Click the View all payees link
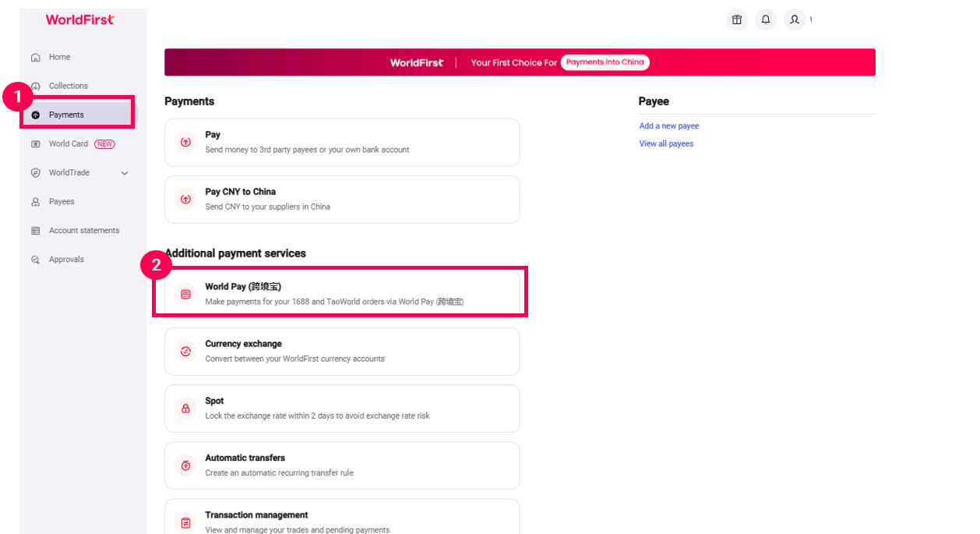The width and height of the screenshot is (980, 534). click(666, 143)
